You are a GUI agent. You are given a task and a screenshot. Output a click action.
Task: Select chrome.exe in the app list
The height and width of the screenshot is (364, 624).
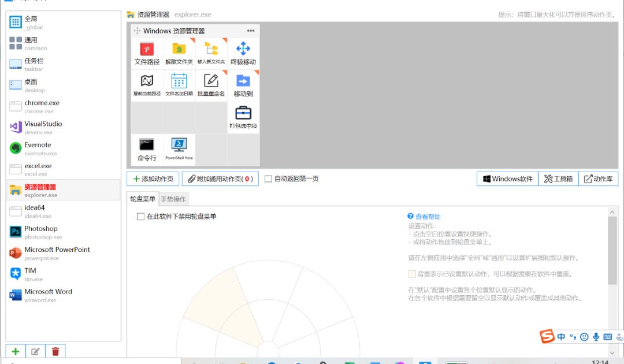click(64, 107)
